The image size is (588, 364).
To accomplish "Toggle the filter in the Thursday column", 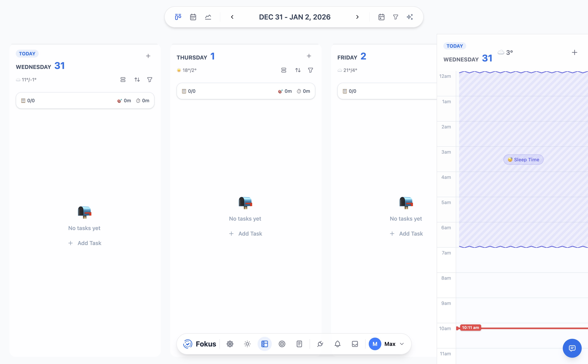I will point(310,70).
